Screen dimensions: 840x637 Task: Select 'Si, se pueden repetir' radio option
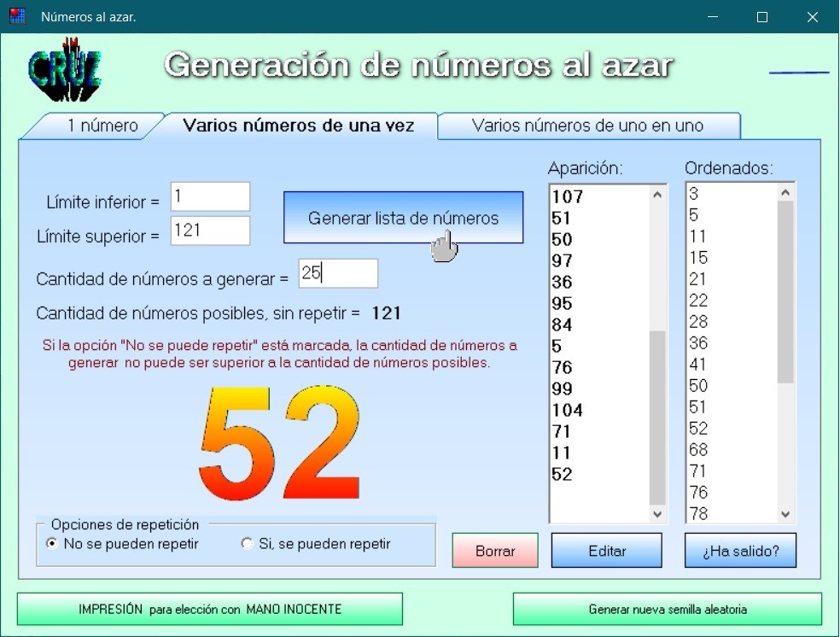(248, 544)
